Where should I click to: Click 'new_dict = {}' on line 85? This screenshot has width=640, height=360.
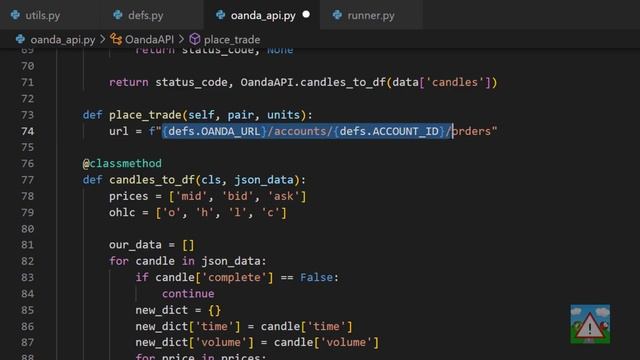coord(178,310)
